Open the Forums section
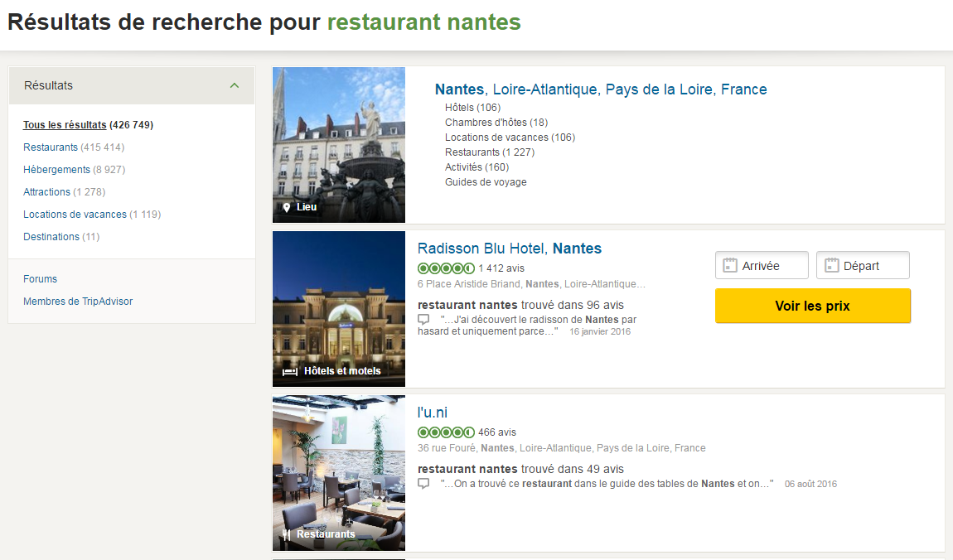This screenshot has width=953, height=560. pos(40,278)
